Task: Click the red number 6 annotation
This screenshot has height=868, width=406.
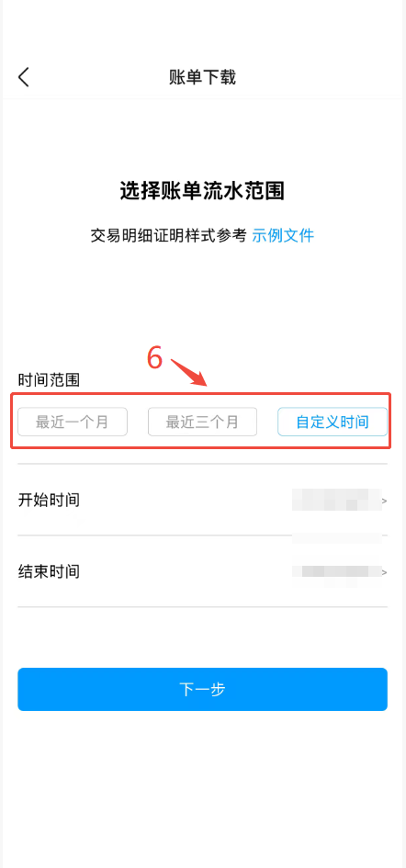Action: tap(154, 358)
